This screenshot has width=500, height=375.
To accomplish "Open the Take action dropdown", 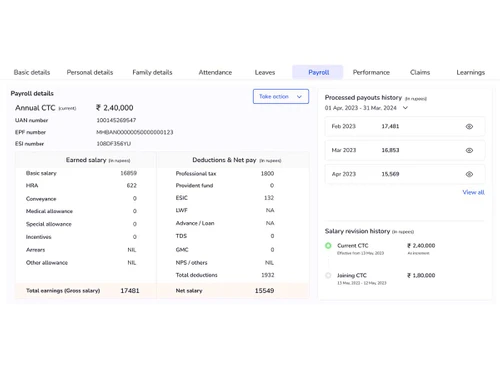I will coord(281,96).
